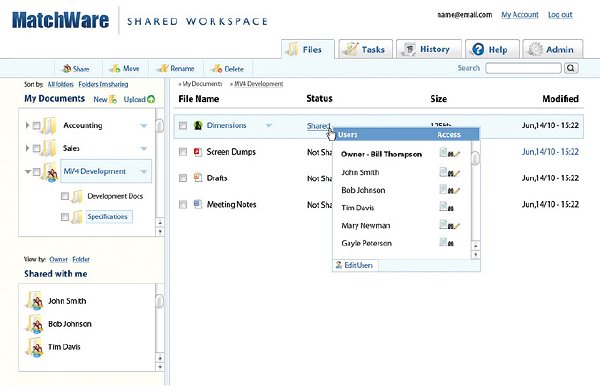Select the Specifications folder

tap(109, 217)
